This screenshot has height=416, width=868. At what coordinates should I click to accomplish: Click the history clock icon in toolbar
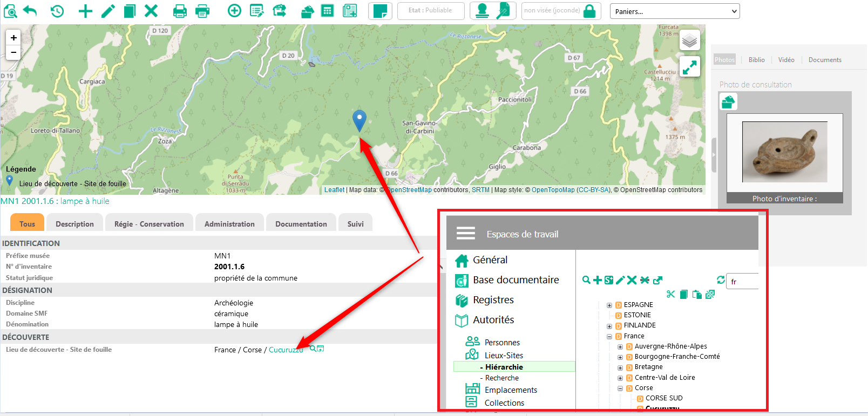tap(57, 11)
